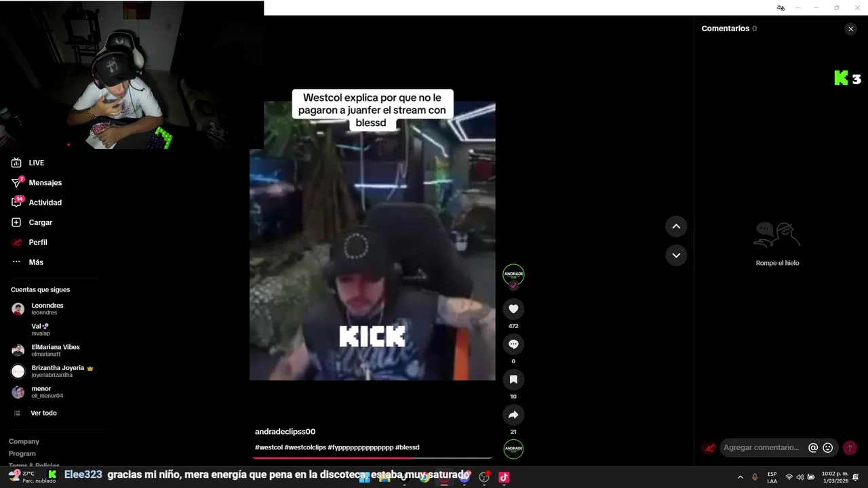
Task: Click the microphone tray icon
Action: click(x=755, y=477)
